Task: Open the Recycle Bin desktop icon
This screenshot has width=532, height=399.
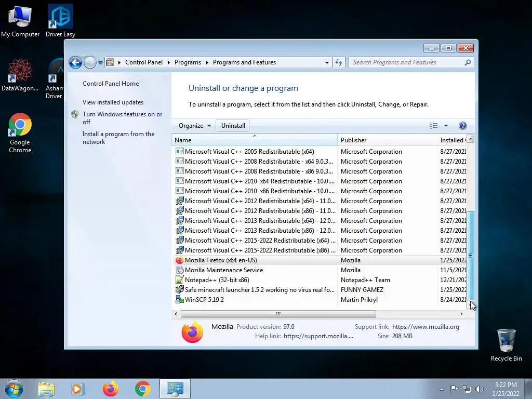Action: click(x=506, y=345)
